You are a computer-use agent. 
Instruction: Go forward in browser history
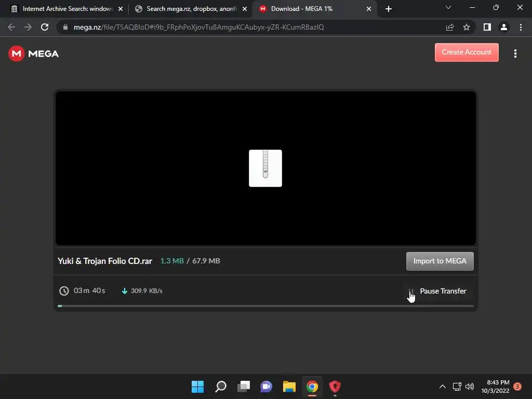click(x=28, y=27)
